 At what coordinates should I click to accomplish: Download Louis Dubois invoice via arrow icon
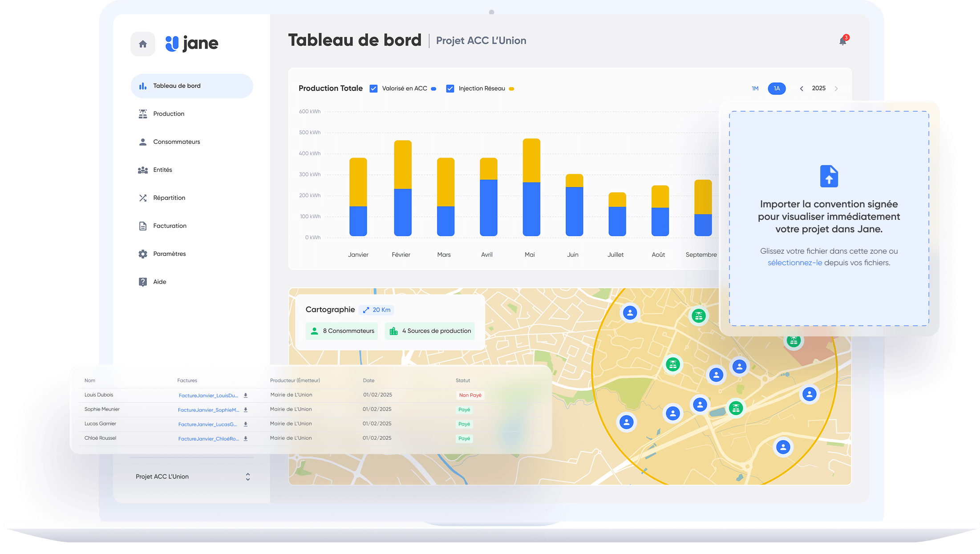click(246, 395)
